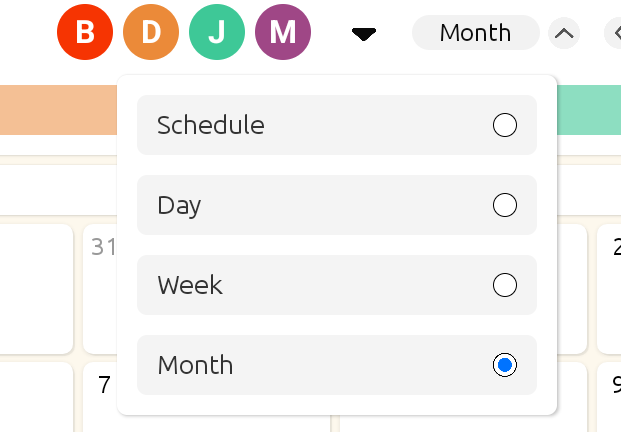This screenshot has height=432, width=621.
Task: Open the black caret dropdown arrow
Action: tap(364, 34)
